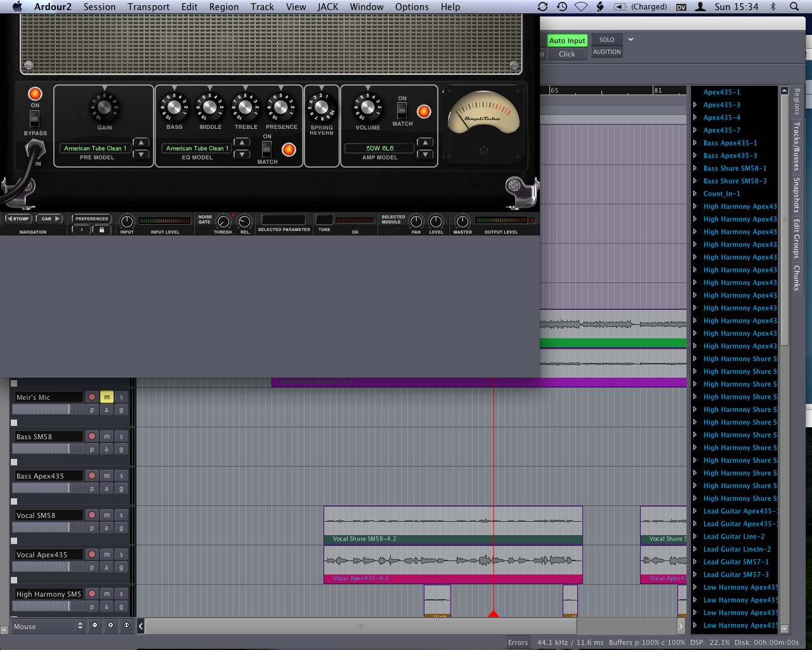
Task: Open the Transport menu
Action: (148, 7)
